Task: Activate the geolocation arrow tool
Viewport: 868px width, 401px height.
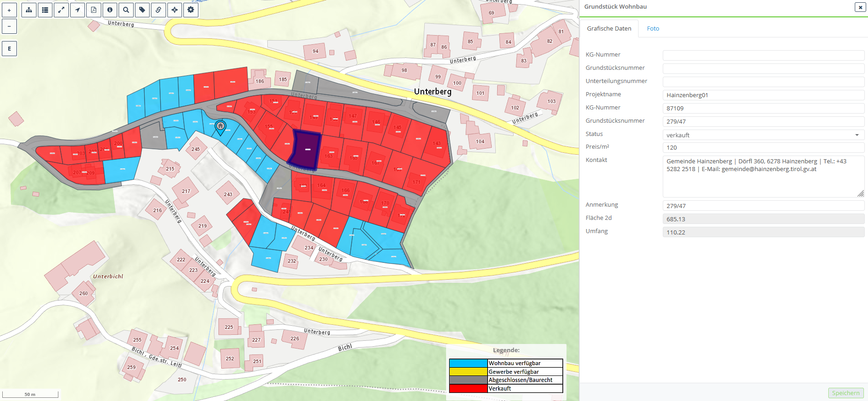Action: (78, 10)
